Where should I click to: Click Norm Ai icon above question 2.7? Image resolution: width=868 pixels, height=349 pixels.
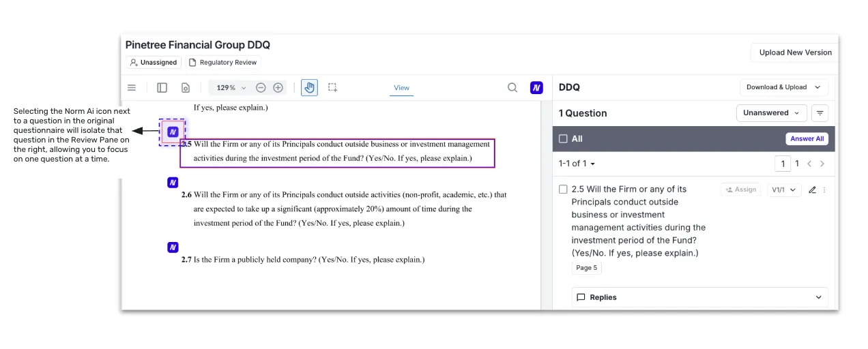click(x=173, y=247)
